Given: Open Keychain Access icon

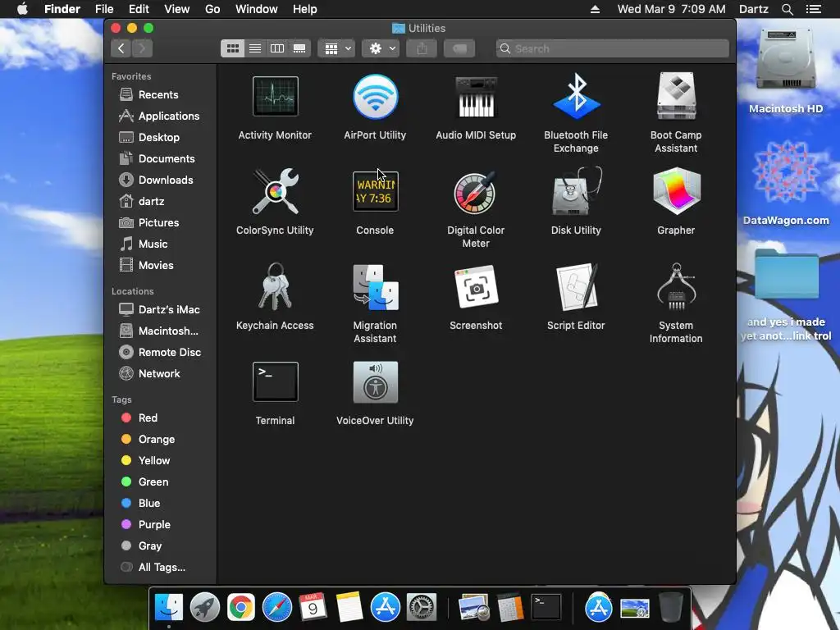Looking at the screenshot, I should 275,286.
